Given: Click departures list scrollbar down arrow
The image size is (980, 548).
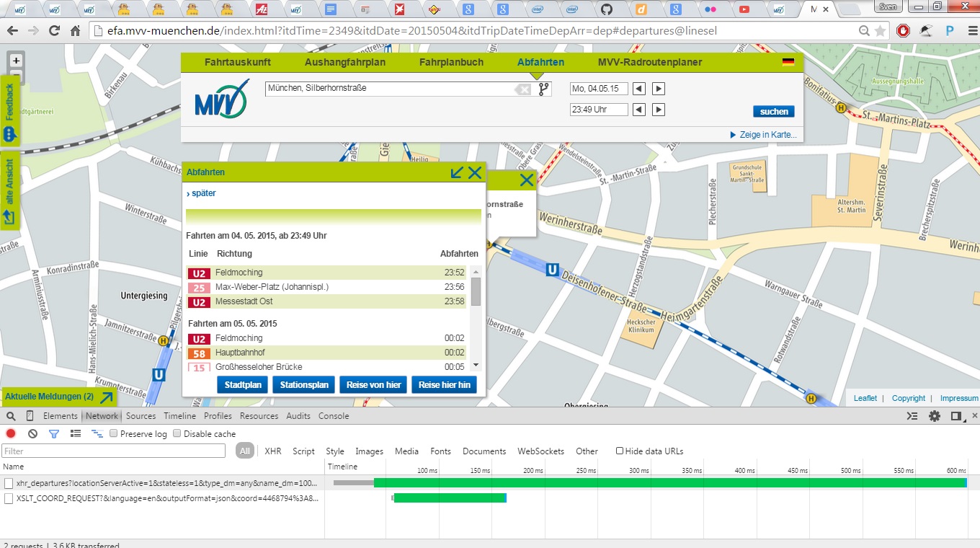Looking at the screenshot, I should pos(476,366).
